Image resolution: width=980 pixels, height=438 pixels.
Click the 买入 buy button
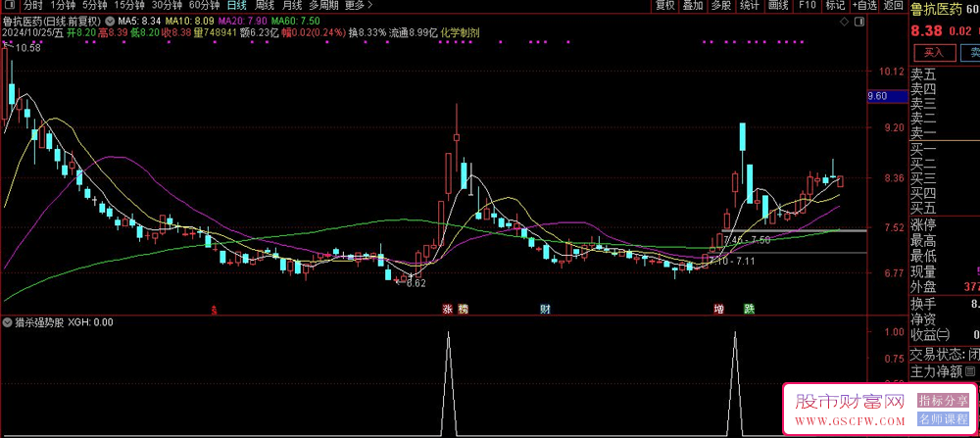point(934,52)
